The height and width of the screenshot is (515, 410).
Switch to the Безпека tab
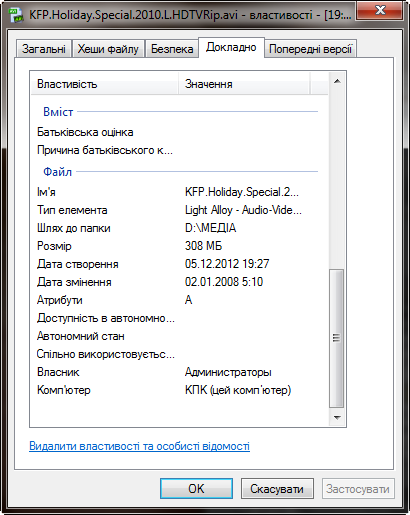[x=172, y=49]
